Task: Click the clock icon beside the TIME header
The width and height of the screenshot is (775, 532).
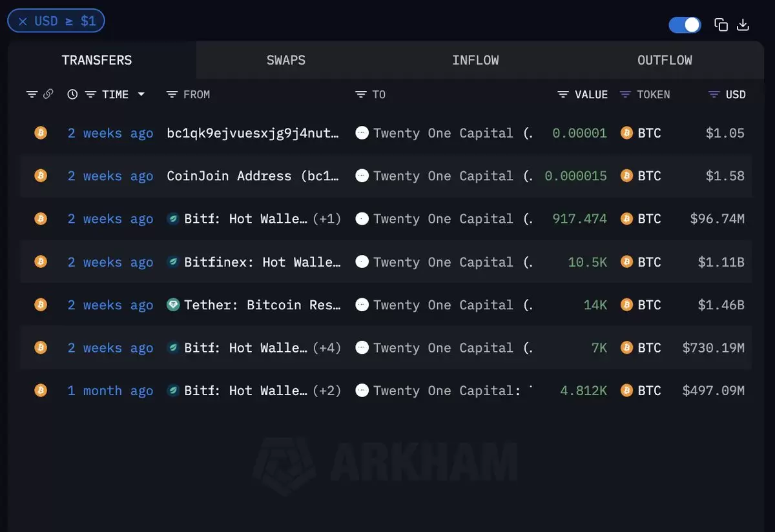Action: coord(72,94)
